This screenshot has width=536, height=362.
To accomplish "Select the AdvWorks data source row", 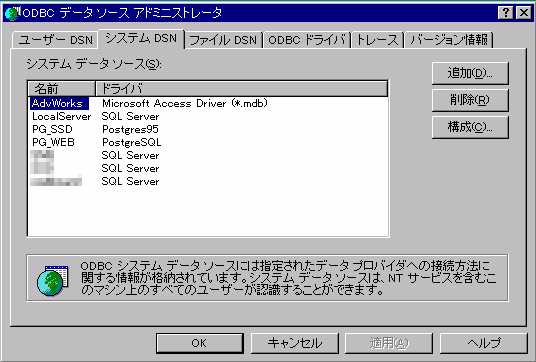I will [59, 103].
